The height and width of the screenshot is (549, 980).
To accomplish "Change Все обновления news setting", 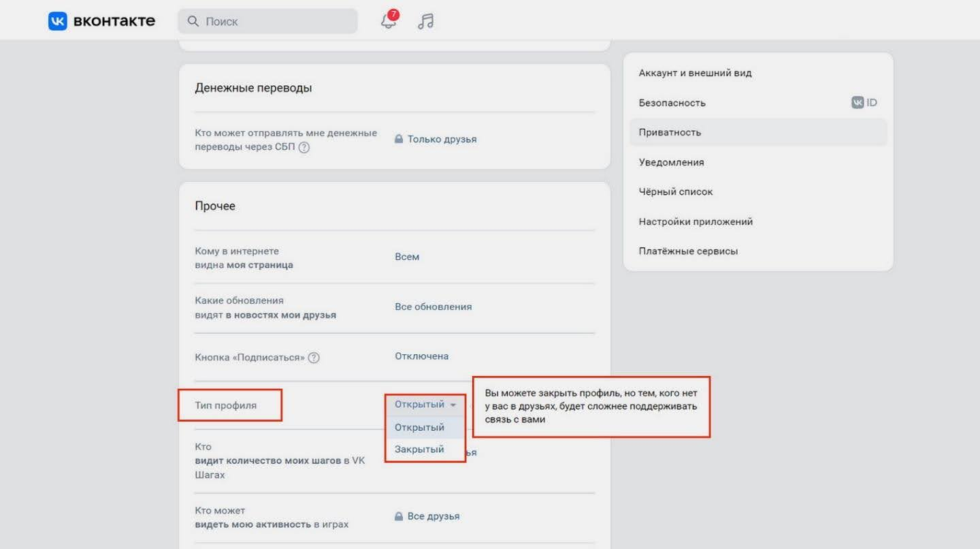I will (433, 307).
